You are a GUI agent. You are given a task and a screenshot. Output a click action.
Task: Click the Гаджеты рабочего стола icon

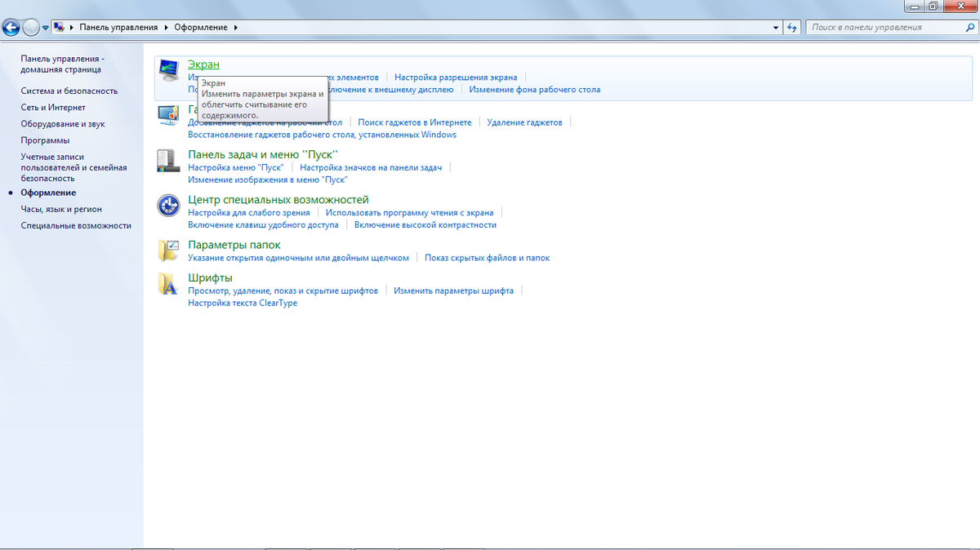[167, 116]
